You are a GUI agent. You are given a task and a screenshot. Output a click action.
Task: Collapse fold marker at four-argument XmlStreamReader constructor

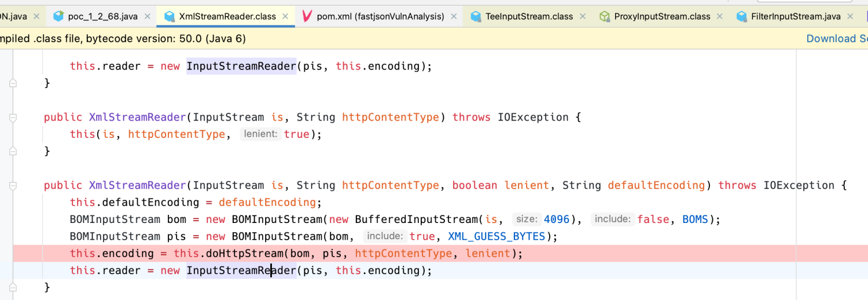pos(13,186)
